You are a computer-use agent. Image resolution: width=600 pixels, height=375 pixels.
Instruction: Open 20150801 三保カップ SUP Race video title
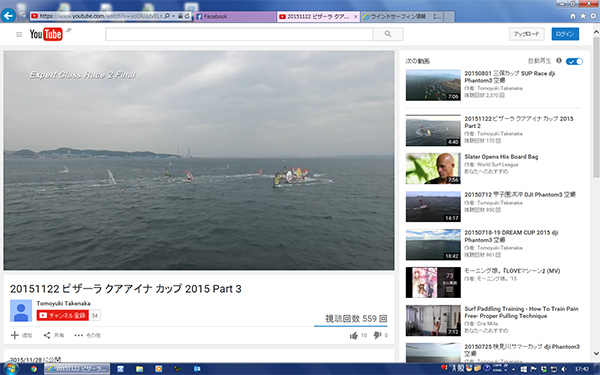click(x=510, y=77)
